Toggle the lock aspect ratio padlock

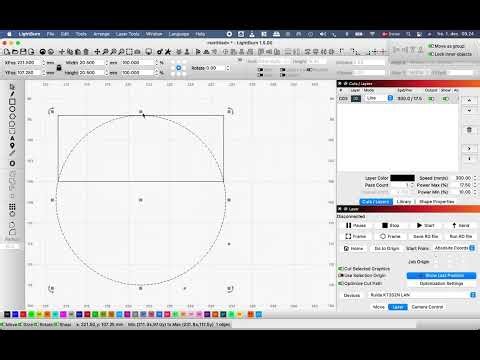[59, 68]
